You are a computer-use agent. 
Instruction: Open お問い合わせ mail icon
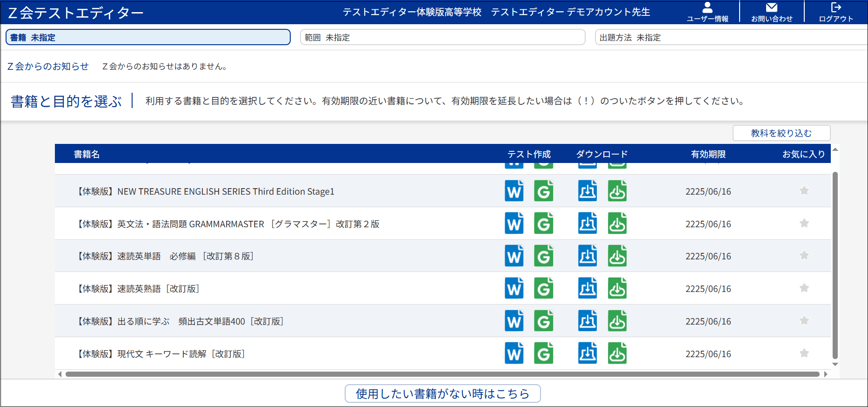(x=771, y=12)
